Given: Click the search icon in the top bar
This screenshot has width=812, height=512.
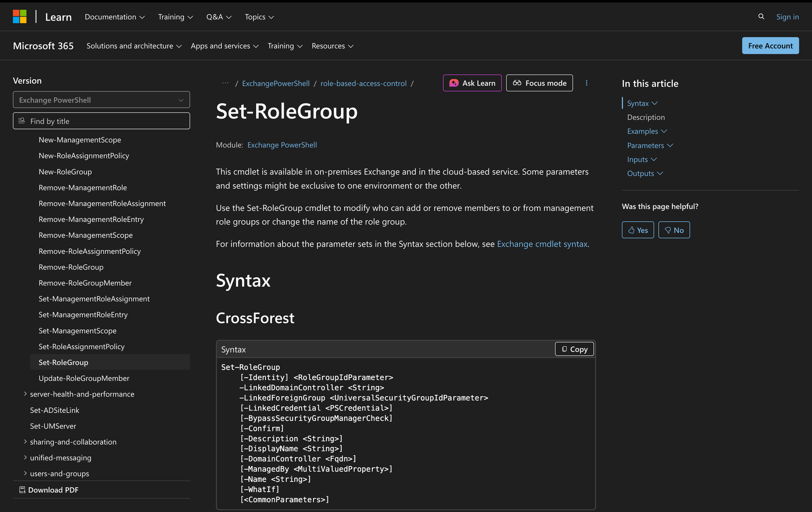Looking at the screenshot, I should [761, 17].
